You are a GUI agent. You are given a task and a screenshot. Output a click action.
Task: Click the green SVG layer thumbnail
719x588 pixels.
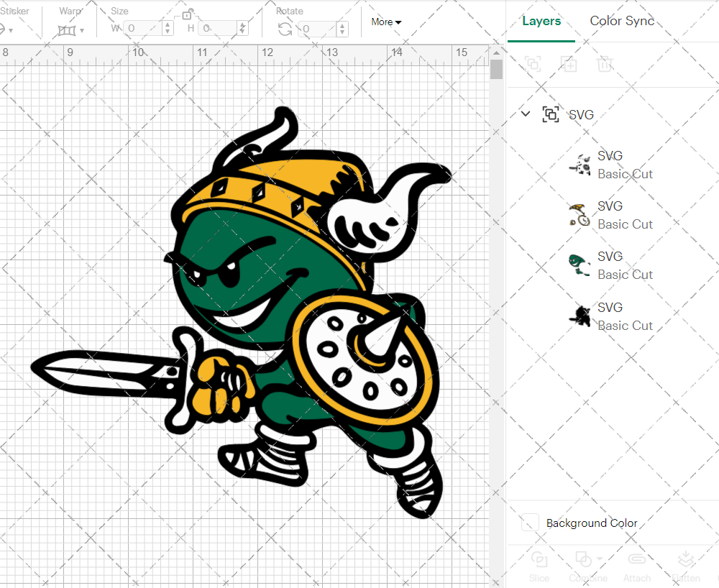580,265
